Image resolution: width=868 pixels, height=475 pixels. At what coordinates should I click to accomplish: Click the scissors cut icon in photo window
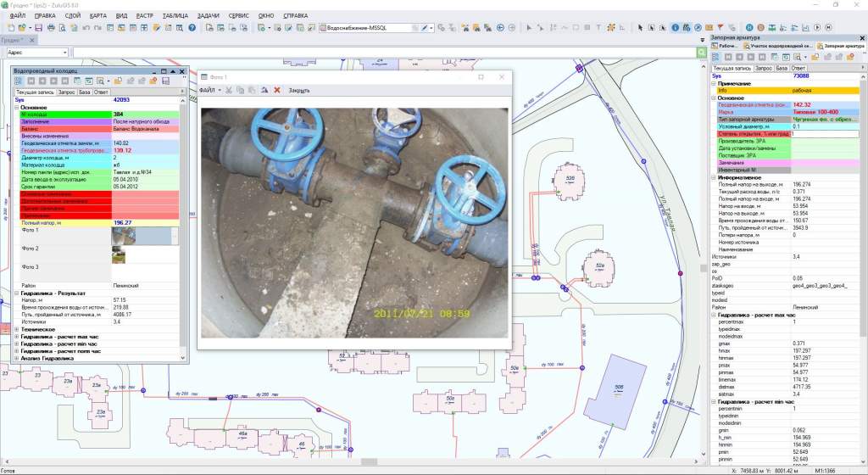(x=229, y=90)
